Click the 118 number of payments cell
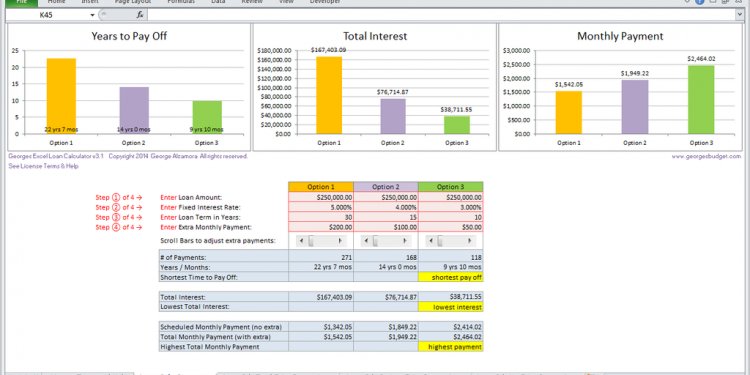The width and height of the screenshot is (750, 375). [451, 257]
